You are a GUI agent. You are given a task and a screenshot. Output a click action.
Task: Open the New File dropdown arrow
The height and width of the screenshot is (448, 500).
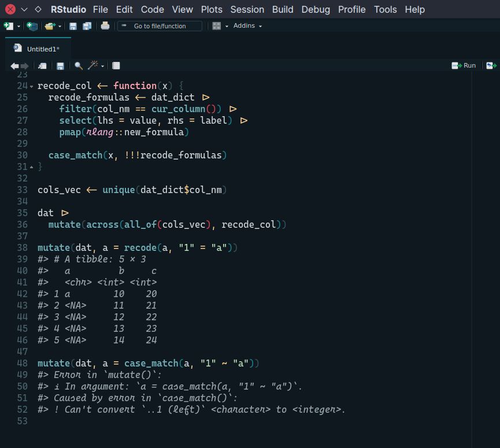click(18, 27)
